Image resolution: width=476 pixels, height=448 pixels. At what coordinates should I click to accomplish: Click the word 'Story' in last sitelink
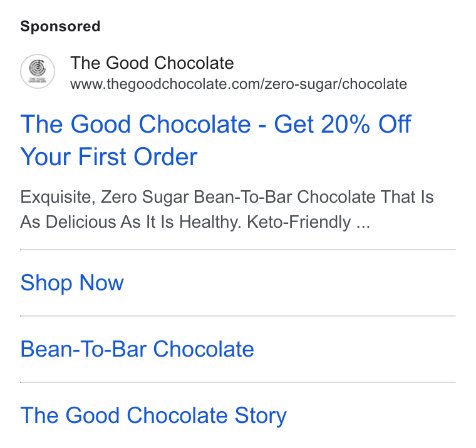[x=261, y=415]
